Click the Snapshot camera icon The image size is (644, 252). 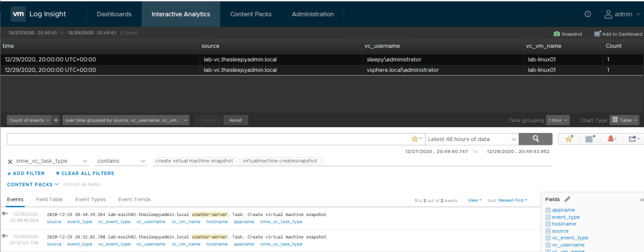[x=556, y=34]
